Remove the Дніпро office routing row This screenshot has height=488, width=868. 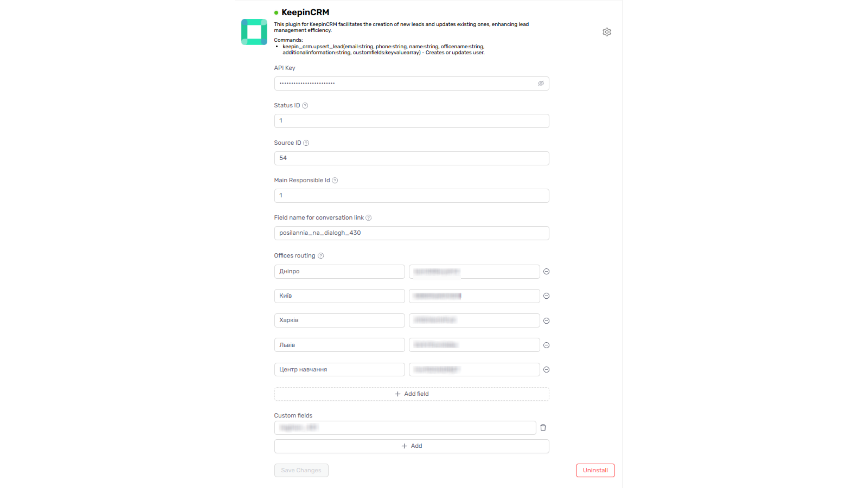546,271
